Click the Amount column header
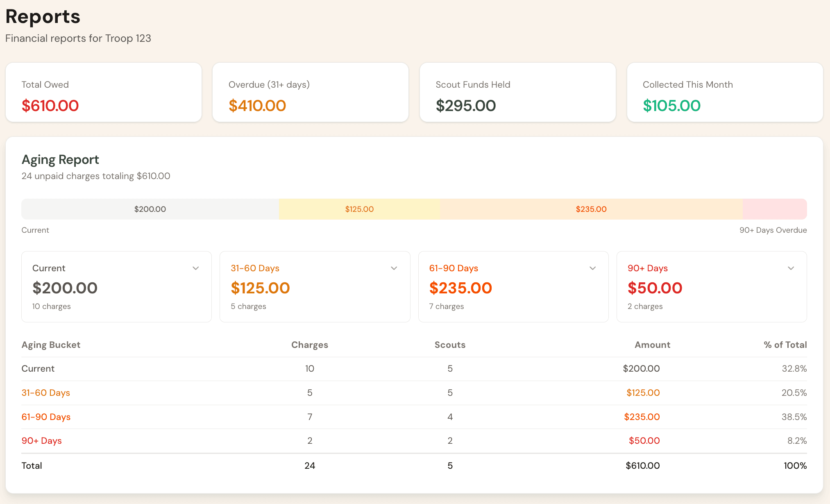 click(x=652, y=345)
